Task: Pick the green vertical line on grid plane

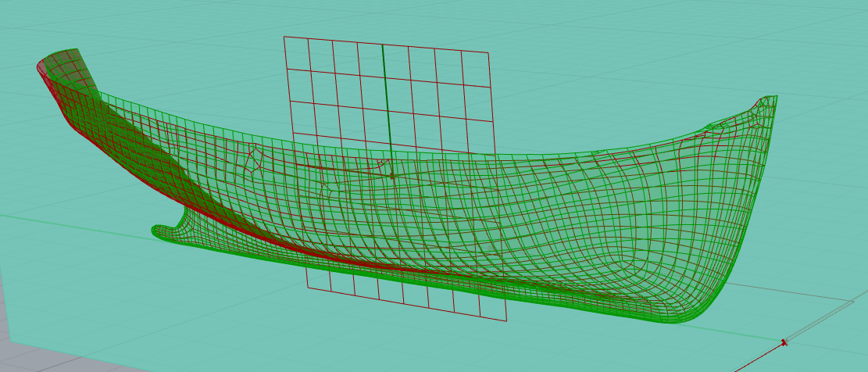Action: tap(387, 111)
